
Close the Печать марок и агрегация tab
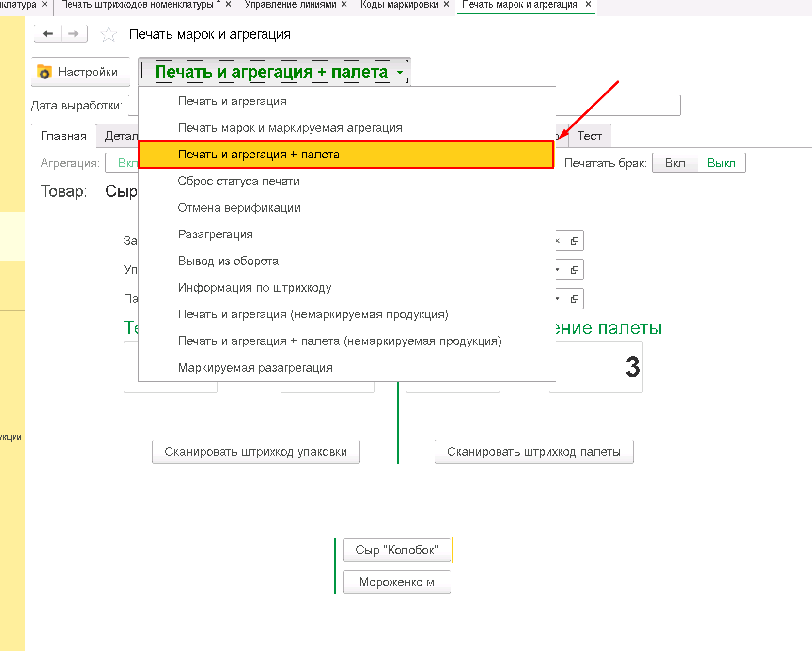coord(588,4)
